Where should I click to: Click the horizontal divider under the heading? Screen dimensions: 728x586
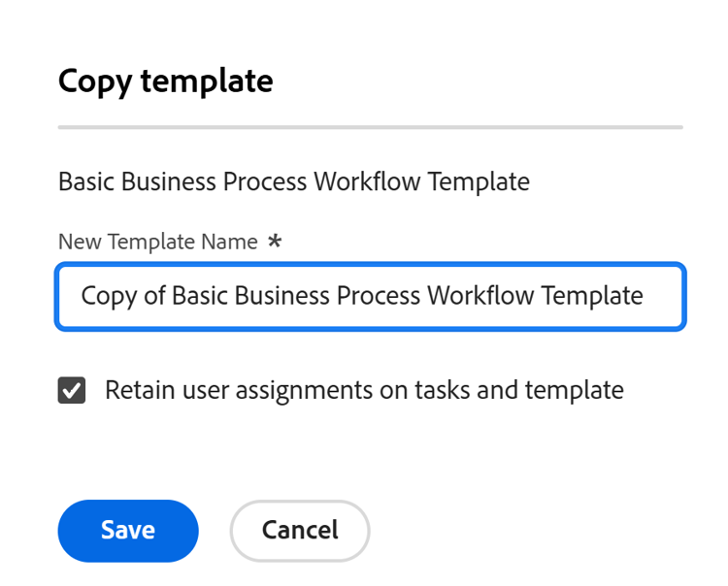click(371, 127)
